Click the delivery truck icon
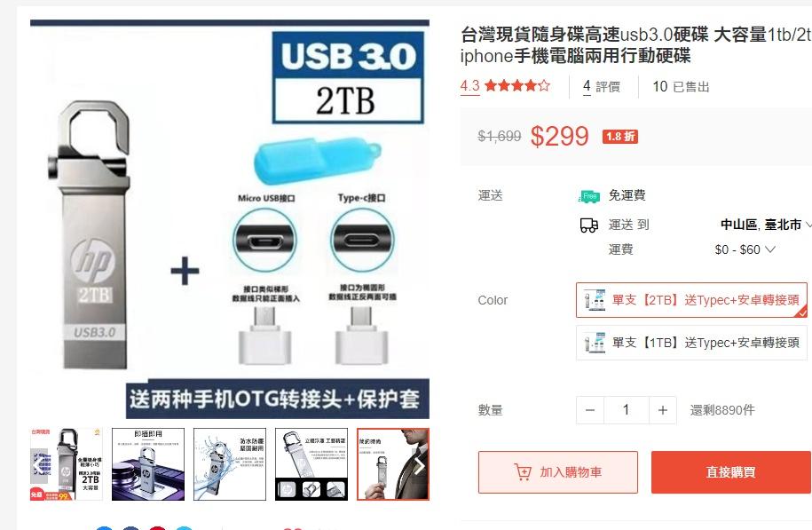 588,225
